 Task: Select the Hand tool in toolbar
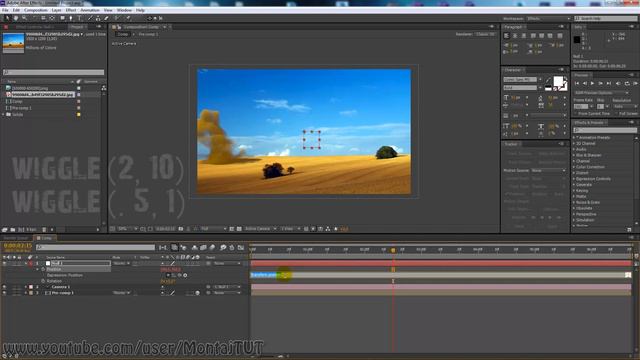tap(16, 18)
